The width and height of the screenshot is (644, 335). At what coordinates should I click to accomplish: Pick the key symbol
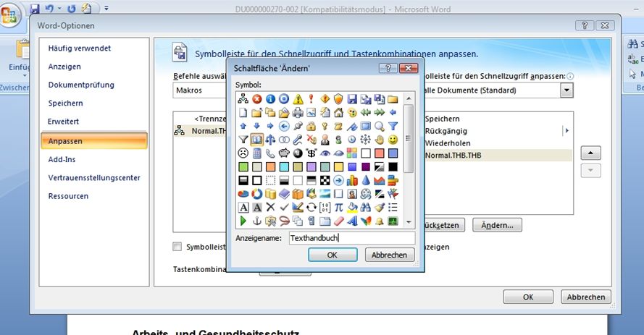tap(325, 126)
